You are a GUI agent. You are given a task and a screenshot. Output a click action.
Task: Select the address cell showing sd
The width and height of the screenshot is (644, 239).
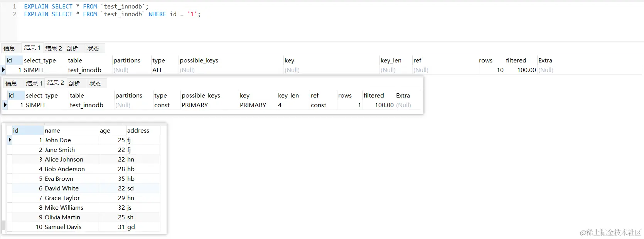143,188
